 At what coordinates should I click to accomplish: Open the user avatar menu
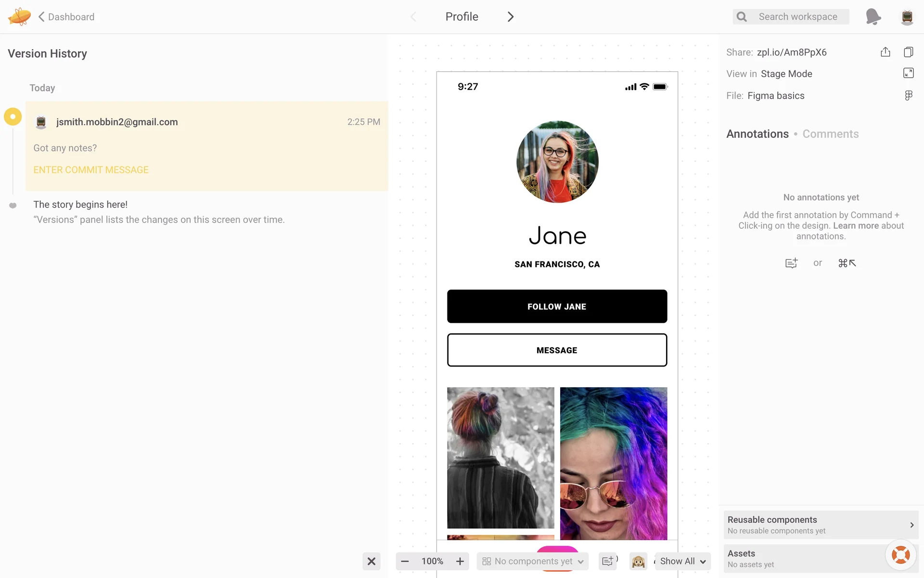pyautogui.click(x=907, y=17)
